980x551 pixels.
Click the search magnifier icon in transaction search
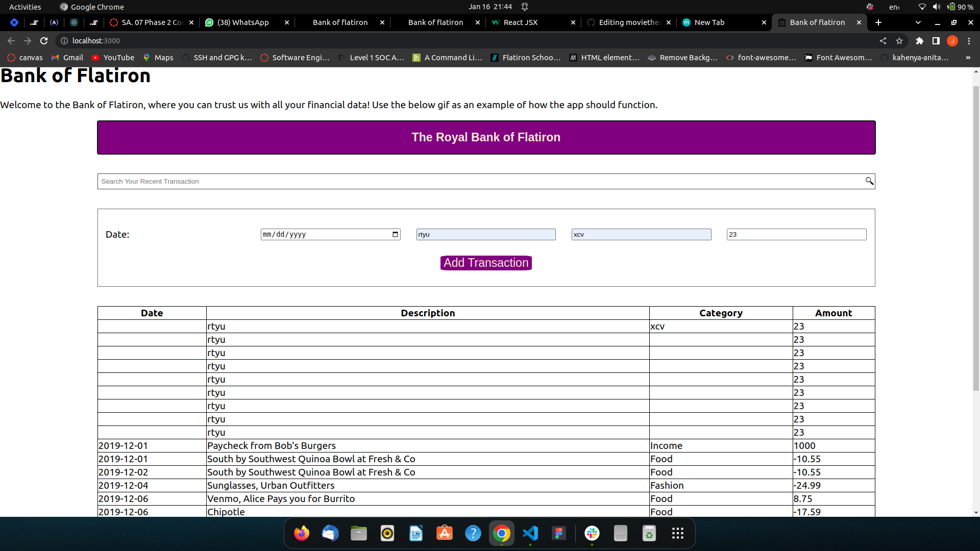[x=869, y=181]
